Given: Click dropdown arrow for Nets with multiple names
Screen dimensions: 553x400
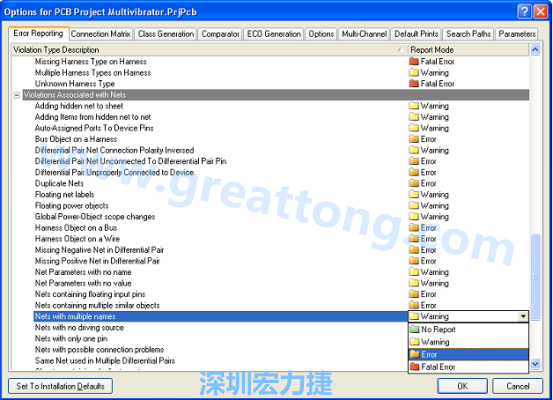Looking at the screenshot, I should pyautogui.click(x=523, y=316).
